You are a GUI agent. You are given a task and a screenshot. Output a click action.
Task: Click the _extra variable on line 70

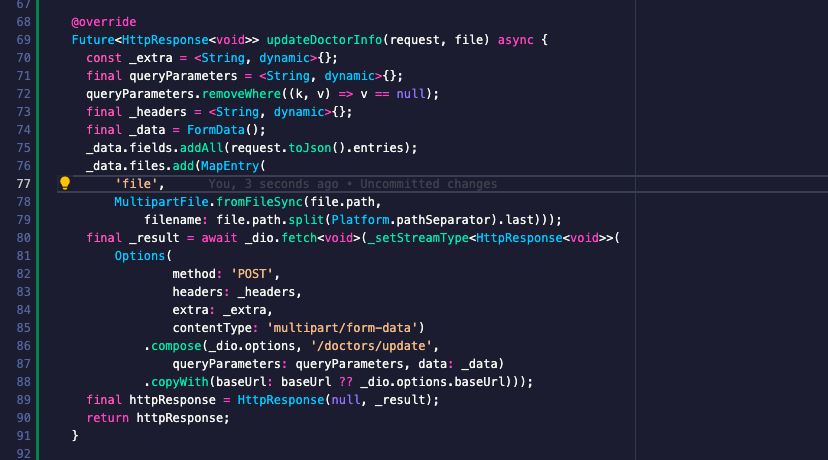pos(150,58)
